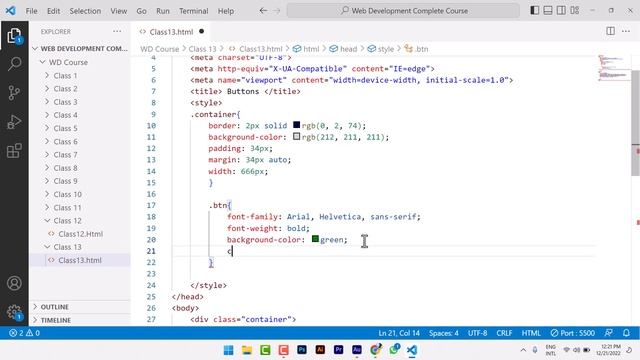Open editor more actions menu

pyautogui.click(x=626, y=31)
